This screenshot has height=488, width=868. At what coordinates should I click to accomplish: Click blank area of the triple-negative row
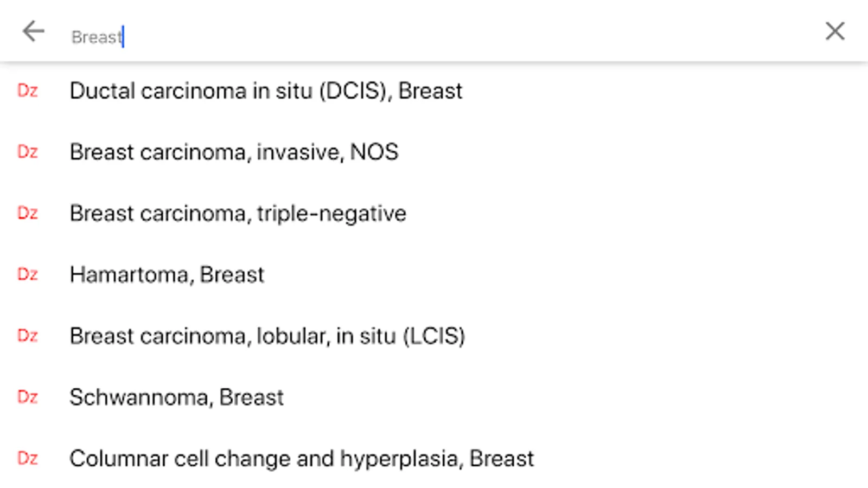click(597, 214)
